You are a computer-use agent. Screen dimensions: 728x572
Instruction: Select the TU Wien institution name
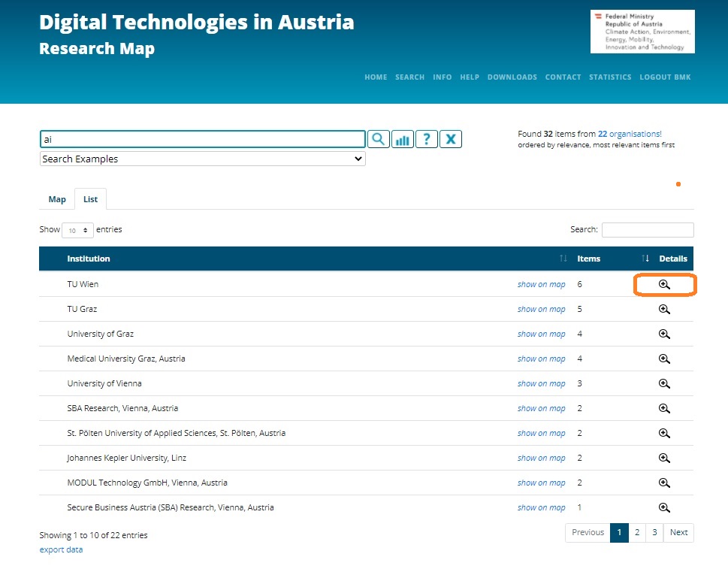point(83,284)
